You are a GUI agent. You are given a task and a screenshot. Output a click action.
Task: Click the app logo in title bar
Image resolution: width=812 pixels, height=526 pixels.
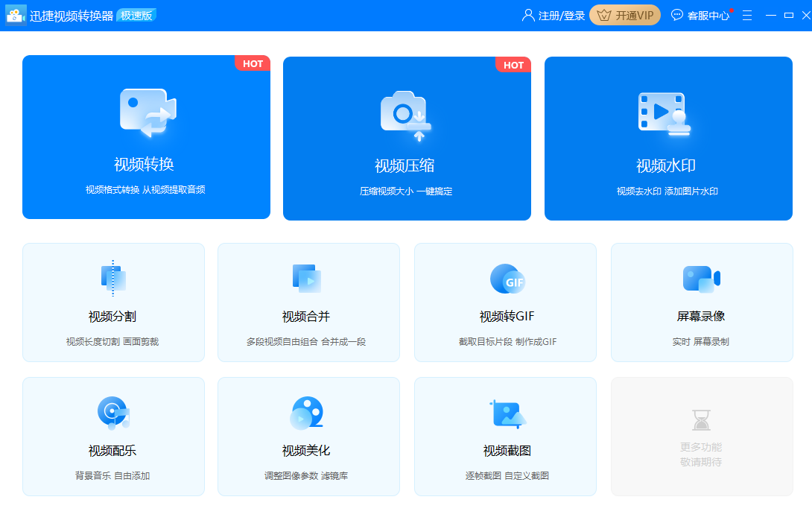click(16, 15)
